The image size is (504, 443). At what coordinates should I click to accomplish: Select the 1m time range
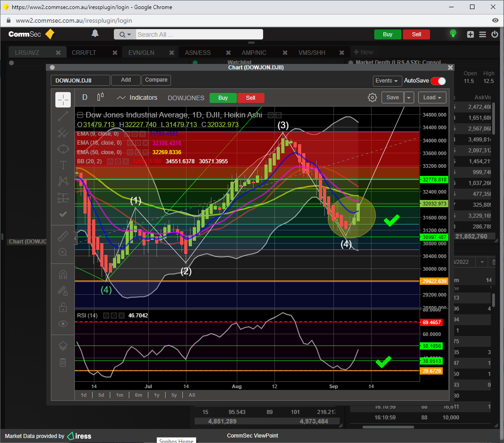[120, 395]
